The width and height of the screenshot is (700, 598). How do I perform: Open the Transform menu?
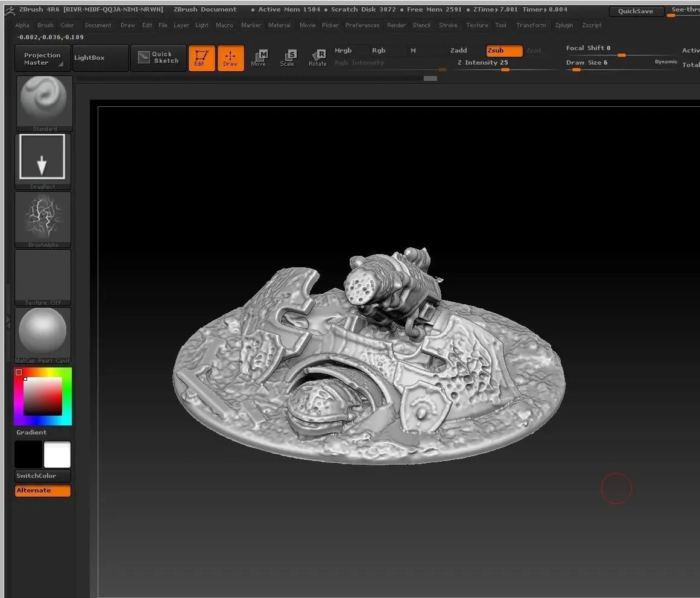tap(531, 25)
